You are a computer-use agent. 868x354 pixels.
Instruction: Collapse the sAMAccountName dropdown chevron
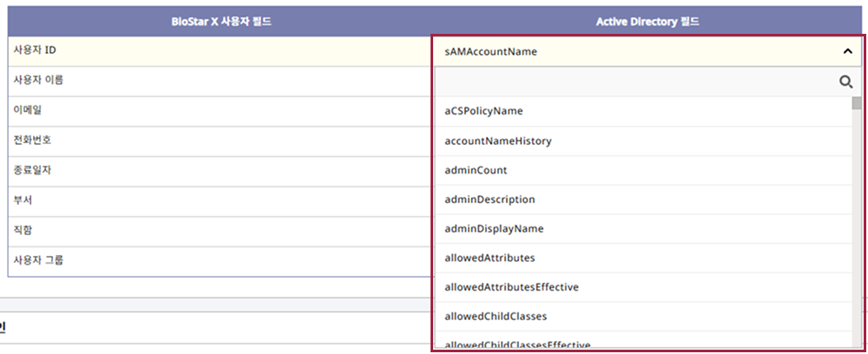pos(847,51)
